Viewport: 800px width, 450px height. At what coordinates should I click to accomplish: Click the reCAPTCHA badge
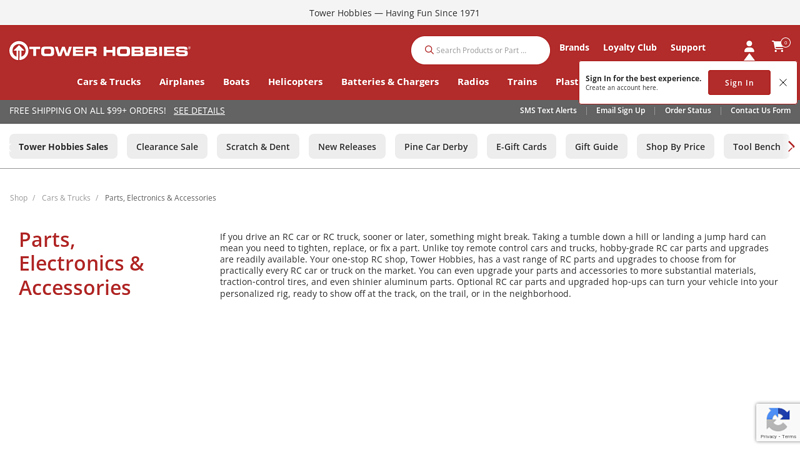click(777, 423)
